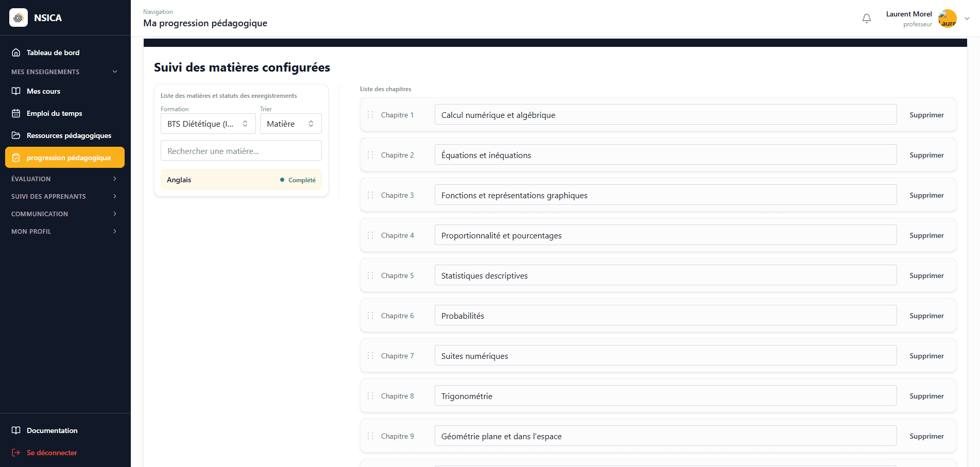Click the Mes cours book icon
The height and width of the screenshot is (467, 980).
pos(16,91)
